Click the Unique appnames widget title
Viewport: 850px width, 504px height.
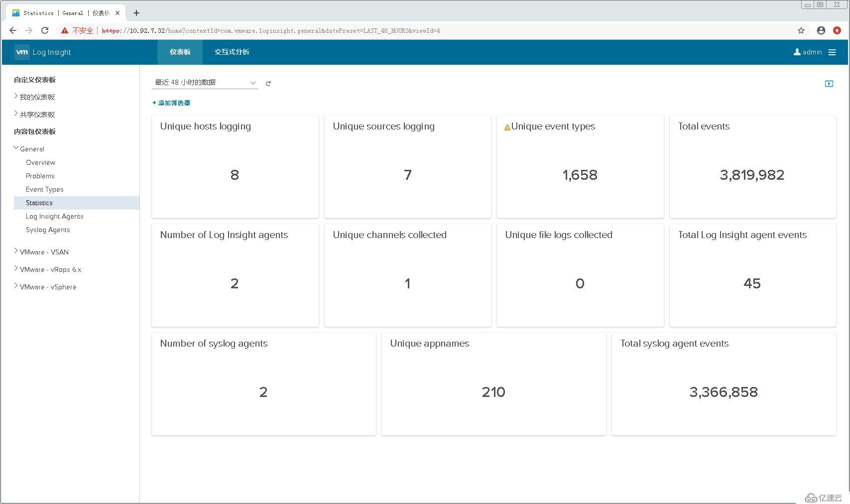(x=430, y=344)
